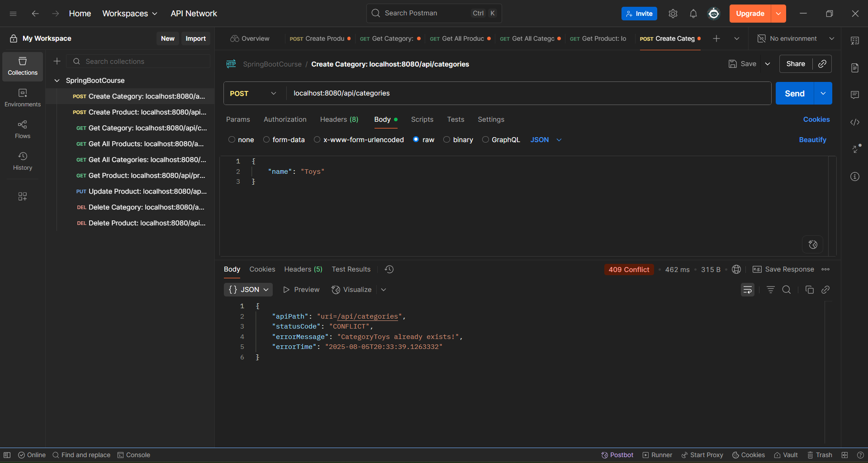Open response history clock icon
Screen dimensions: 868x463
[389, 269]
